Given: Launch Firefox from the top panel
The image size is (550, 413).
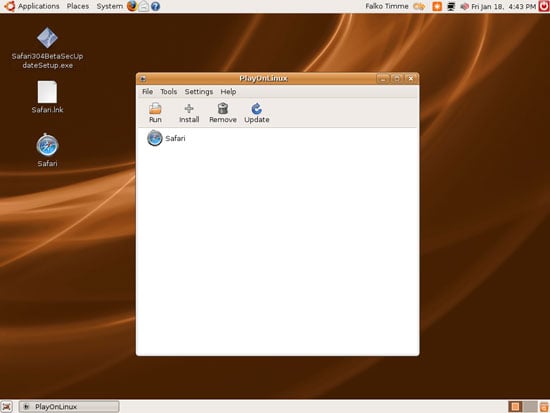Looking at the screenshot, I should tap(132, 6).
